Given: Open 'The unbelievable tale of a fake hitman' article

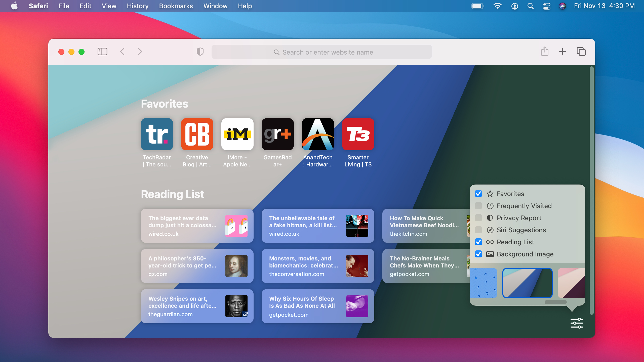Looking at the screenshot, I should pos(318,226).
